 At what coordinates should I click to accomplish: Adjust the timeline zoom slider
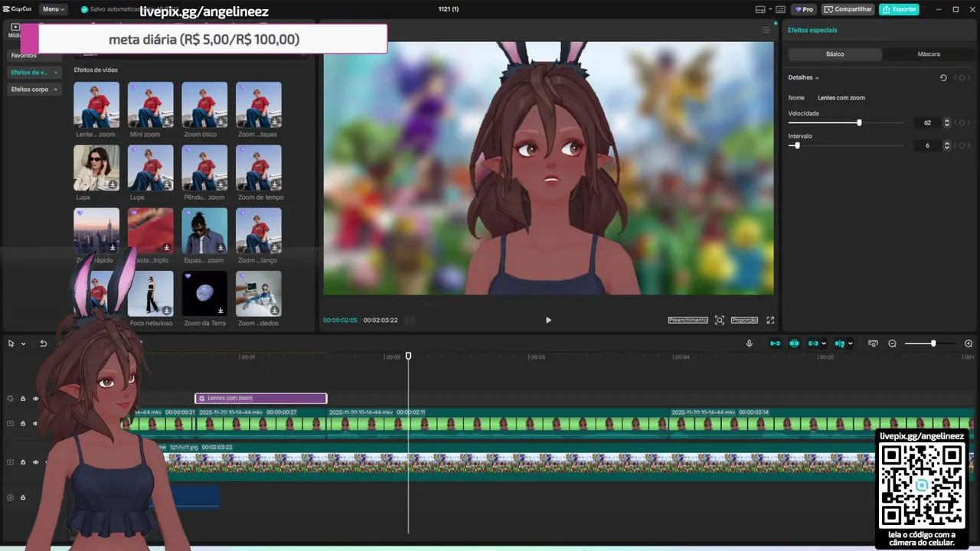pos(933,344)
